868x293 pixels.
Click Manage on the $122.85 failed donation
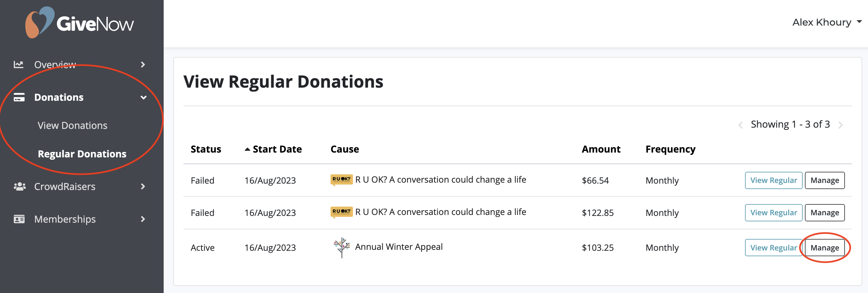tap(824, 212)
